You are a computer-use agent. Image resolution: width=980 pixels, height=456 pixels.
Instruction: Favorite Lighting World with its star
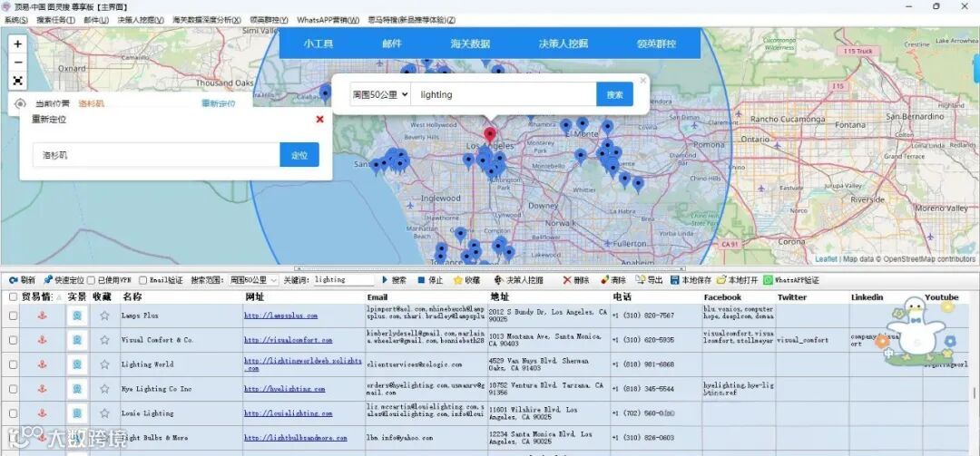pyautogui.click(x=104, y=364)
